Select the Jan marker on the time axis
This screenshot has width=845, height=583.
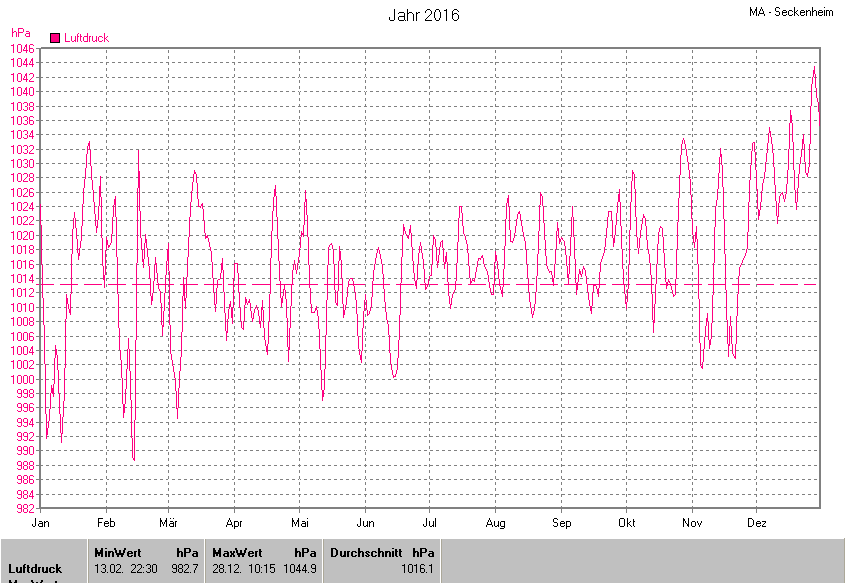pyautogui.click(x=41, y=523)
